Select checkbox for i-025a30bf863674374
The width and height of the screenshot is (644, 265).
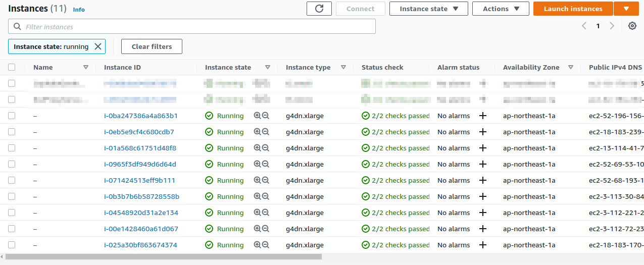point(12,245)
